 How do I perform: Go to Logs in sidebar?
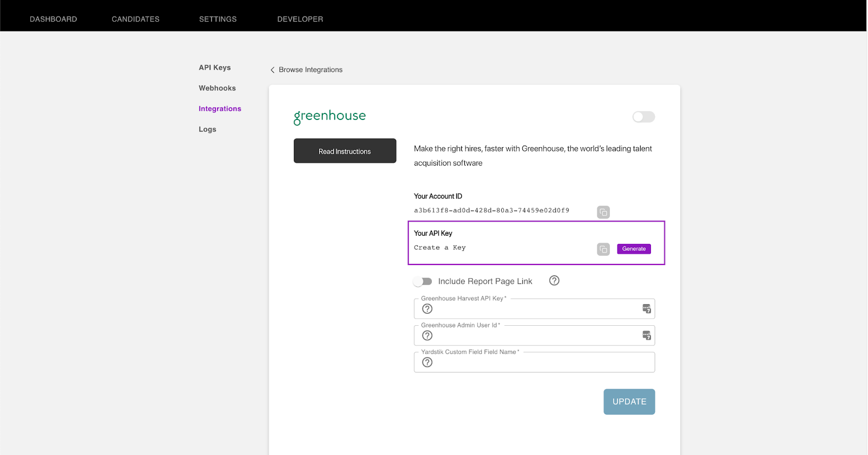[207, 129]
